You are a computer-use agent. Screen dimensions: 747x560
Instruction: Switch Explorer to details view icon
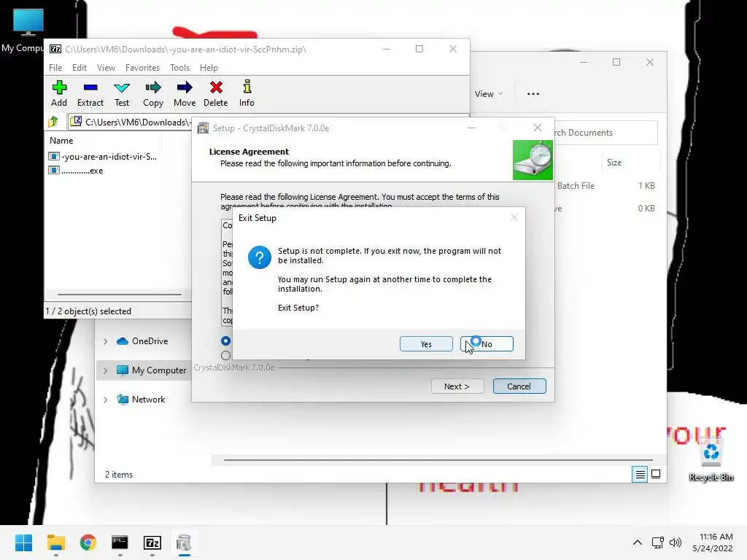[x=640, y=474]
